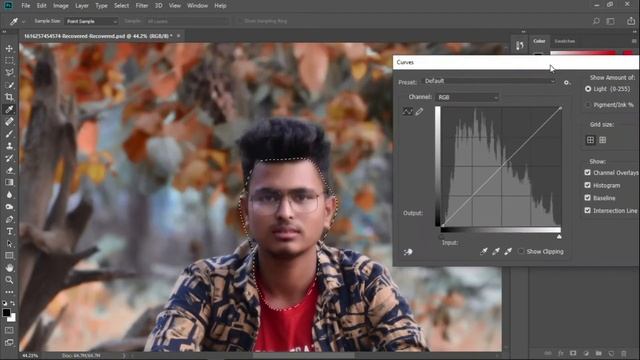Select the Rectangular Marquee tool
Viewport: 640px width, 360px height.
pos(9,61)
